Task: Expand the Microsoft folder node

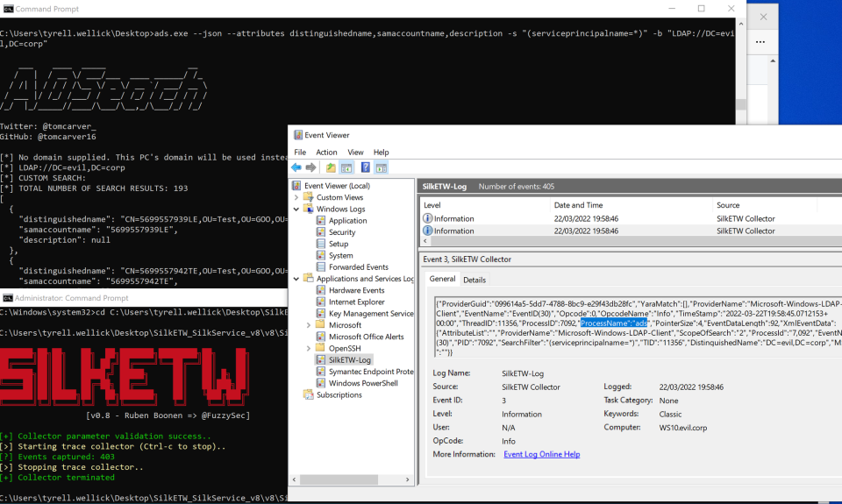Action: tap(308, 325)
